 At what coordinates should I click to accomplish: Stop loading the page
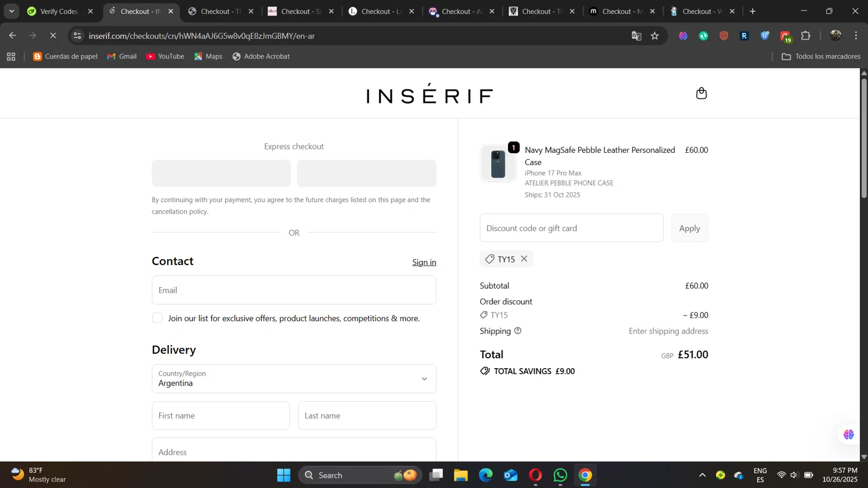53,36
